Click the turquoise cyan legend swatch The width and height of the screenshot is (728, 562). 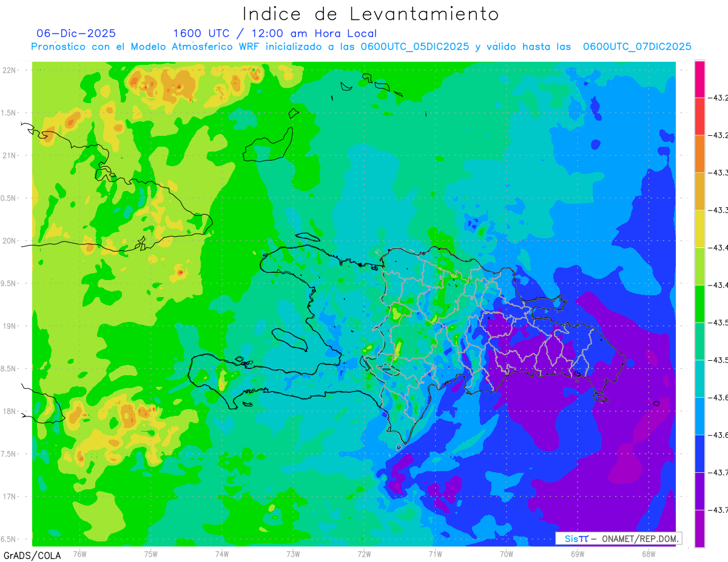tap(699, 378)
